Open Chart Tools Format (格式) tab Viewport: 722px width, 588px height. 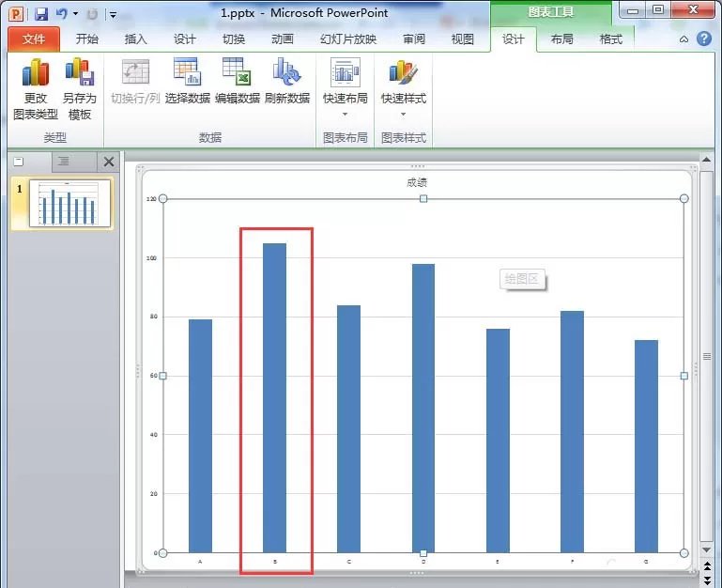(611, 39)
